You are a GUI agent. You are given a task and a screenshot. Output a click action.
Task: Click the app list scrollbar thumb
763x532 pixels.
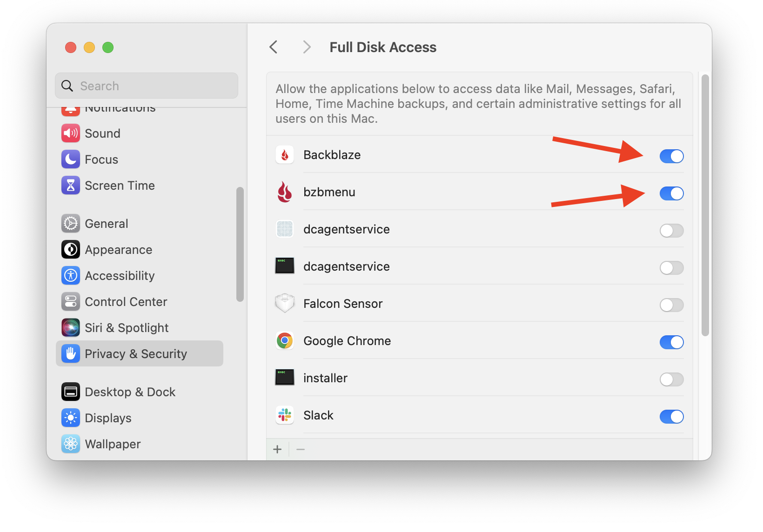click(705, 205)
